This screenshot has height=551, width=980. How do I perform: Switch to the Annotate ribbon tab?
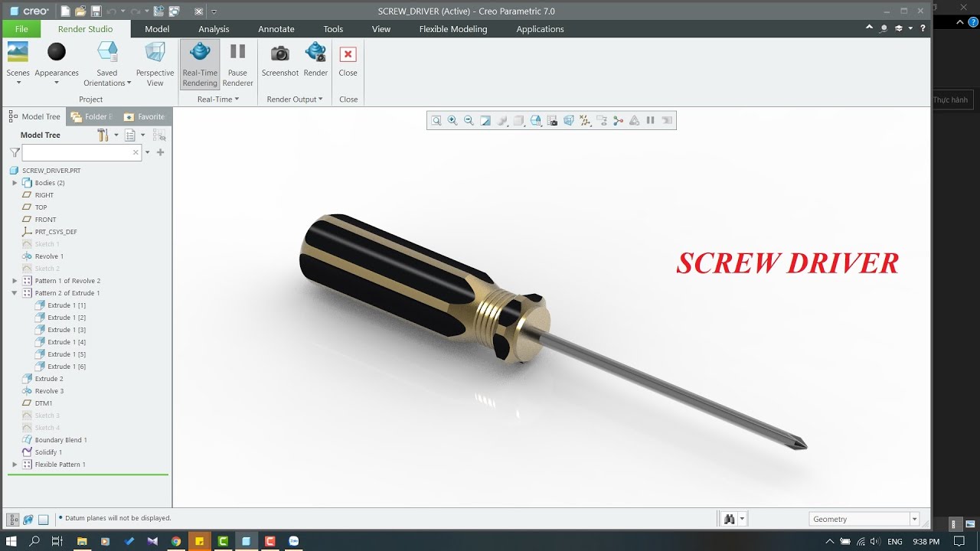(x=276, y=29)
